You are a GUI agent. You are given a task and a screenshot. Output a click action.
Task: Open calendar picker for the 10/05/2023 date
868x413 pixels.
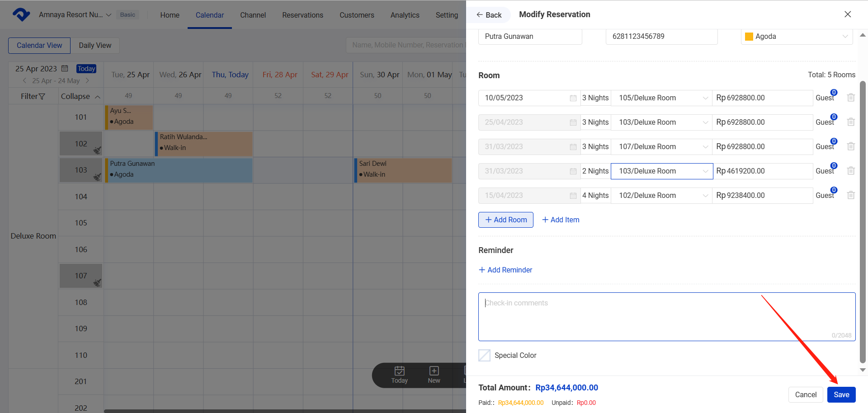pos(573,98)
